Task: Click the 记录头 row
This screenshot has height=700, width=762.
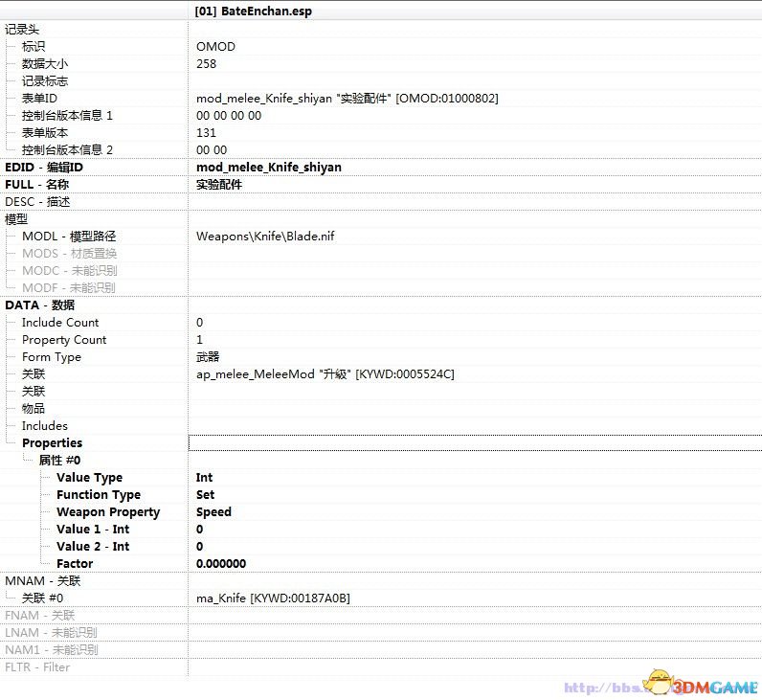Action: pos(22,29)
